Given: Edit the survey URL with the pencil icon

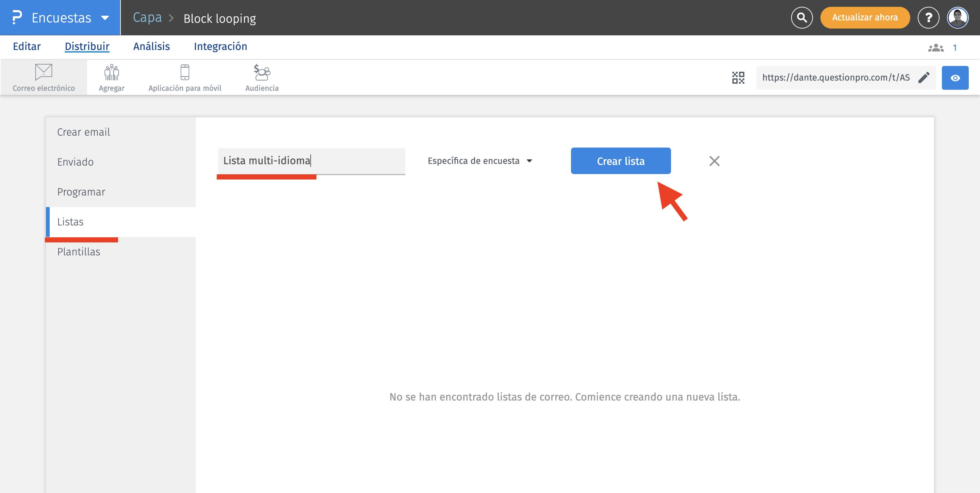Looking at the screenshot, I should tap(924, 78).
